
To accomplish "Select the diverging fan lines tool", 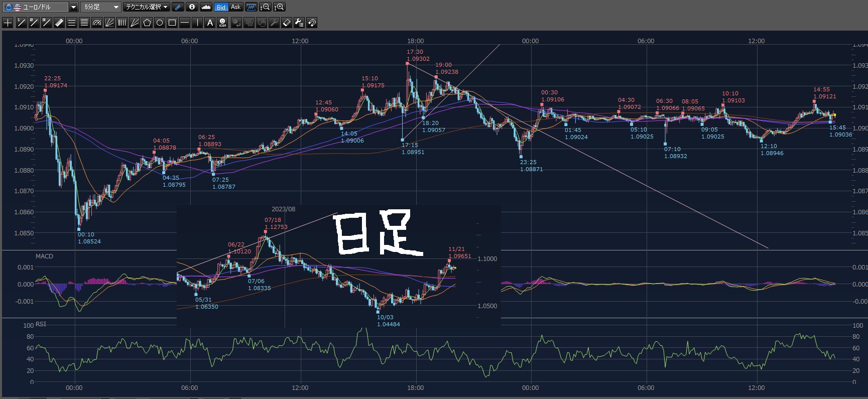I will coord(135,23).
